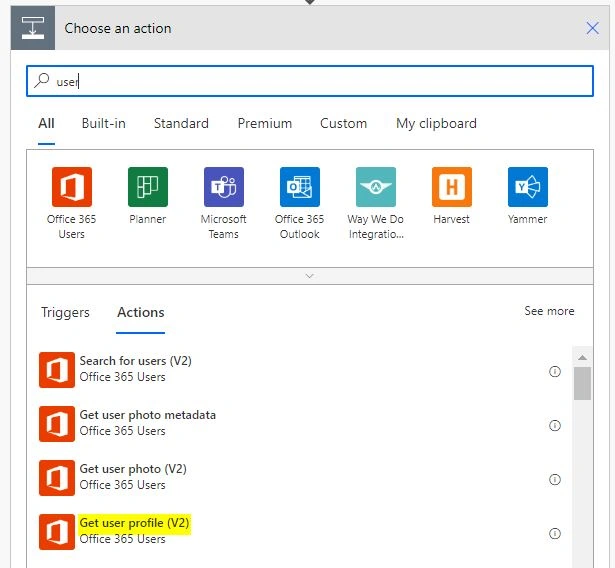Image resolution: width=615 pixels, height=568 pixels.
Task: Click the actions list scrollbar thumb
Action: pos(582,384)
